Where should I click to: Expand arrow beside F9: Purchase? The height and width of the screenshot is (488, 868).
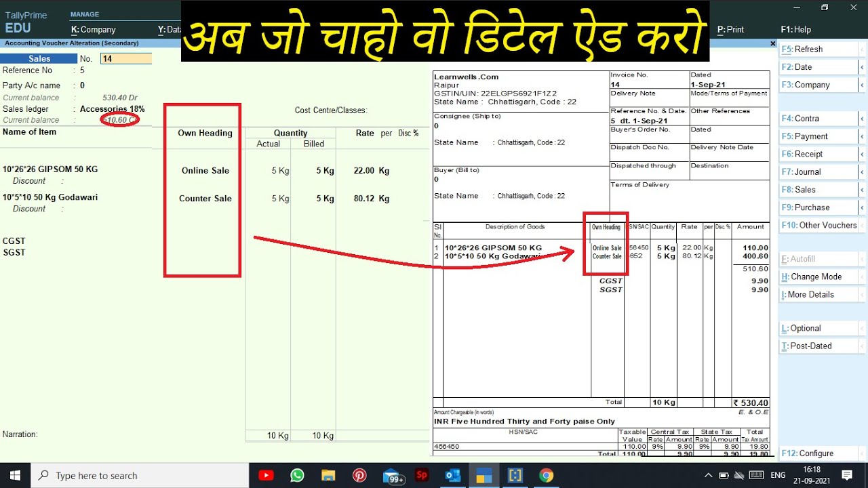(862, 207)
